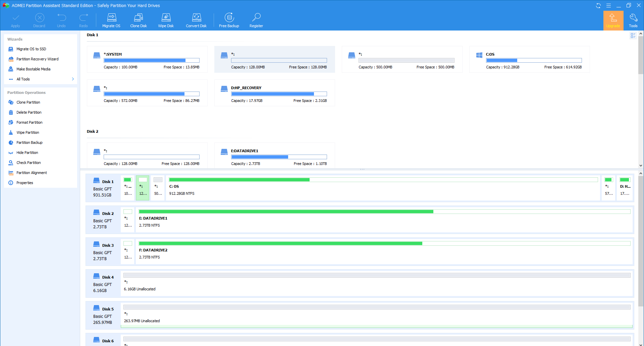
Task: Open the Free Backup tool
Action: point(229,20)
